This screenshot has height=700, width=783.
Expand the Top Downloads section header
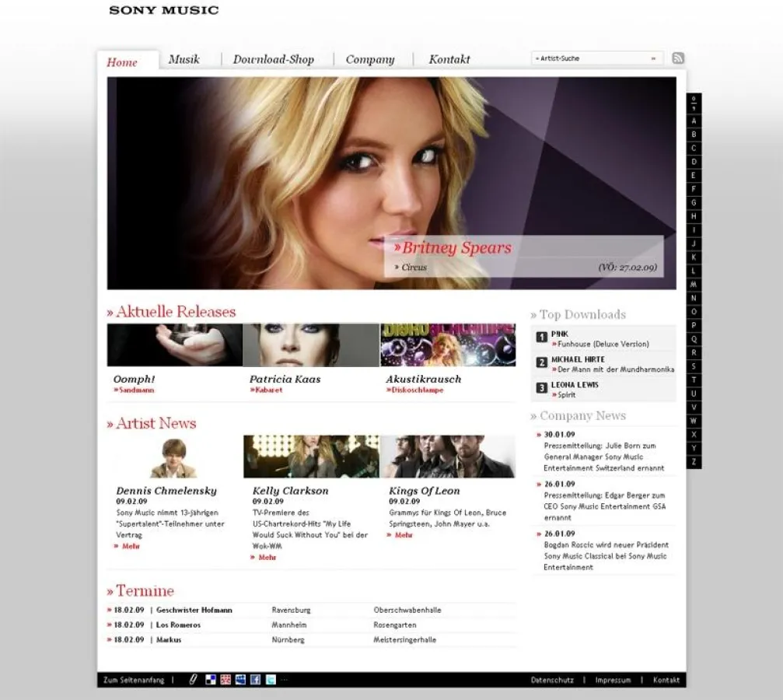tap(579, 314)
